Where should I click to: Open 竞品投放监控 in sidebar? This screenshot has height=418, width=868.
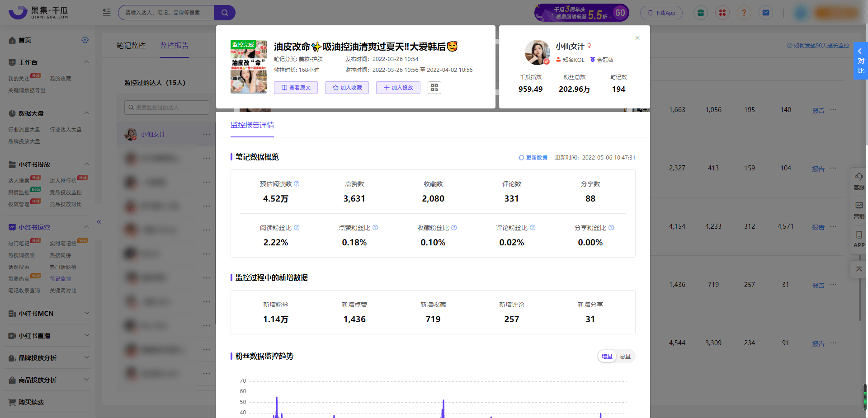(x=66, y=193)
